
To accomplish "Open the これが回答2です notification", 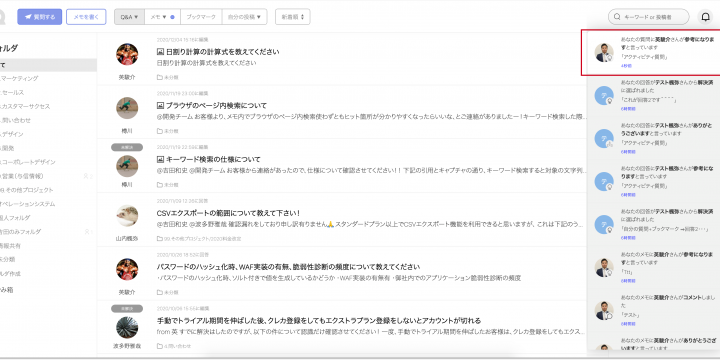I will [653, 95].
